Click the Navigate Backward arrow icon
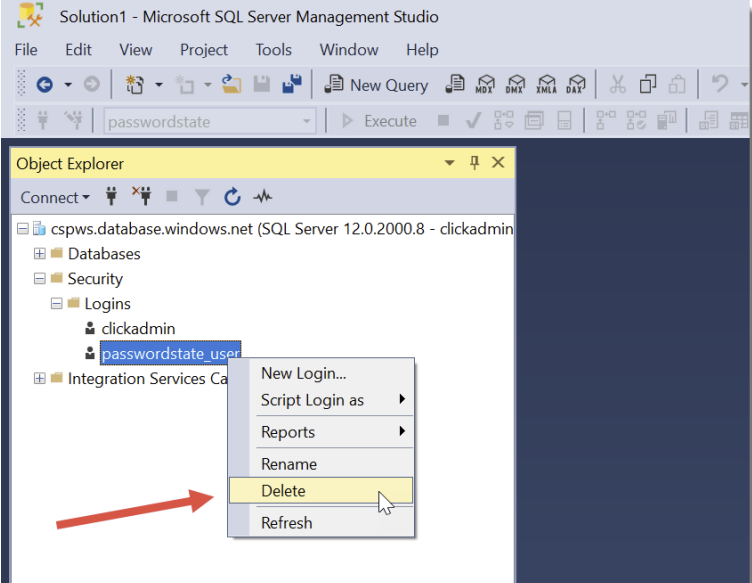Screen dimensions: 752x583 [44, 85]
